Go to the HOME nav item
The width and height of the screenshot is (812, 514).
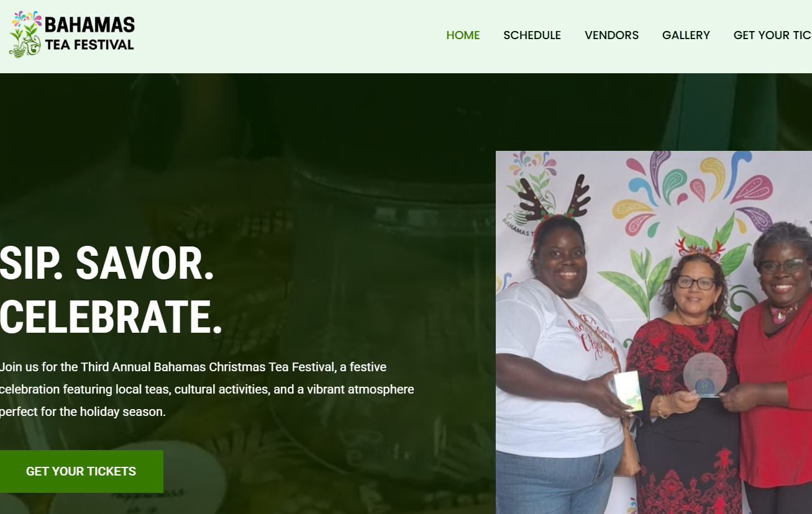tap(463, 35)
